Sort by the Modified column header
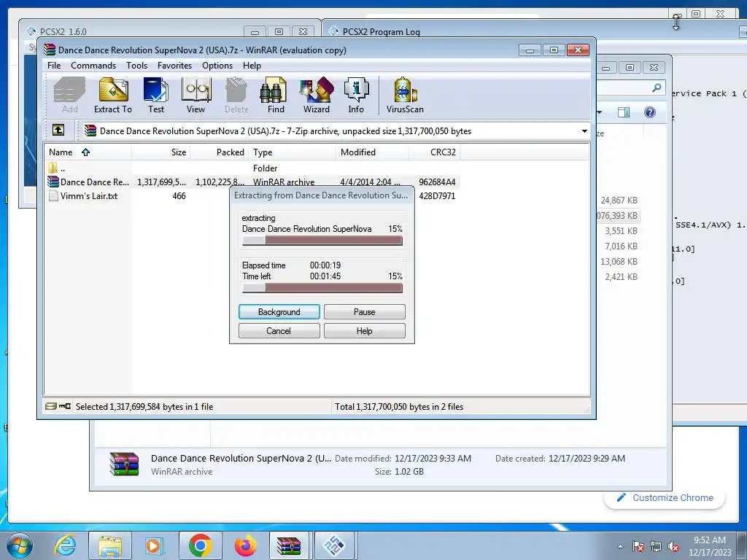 (372, 152)
